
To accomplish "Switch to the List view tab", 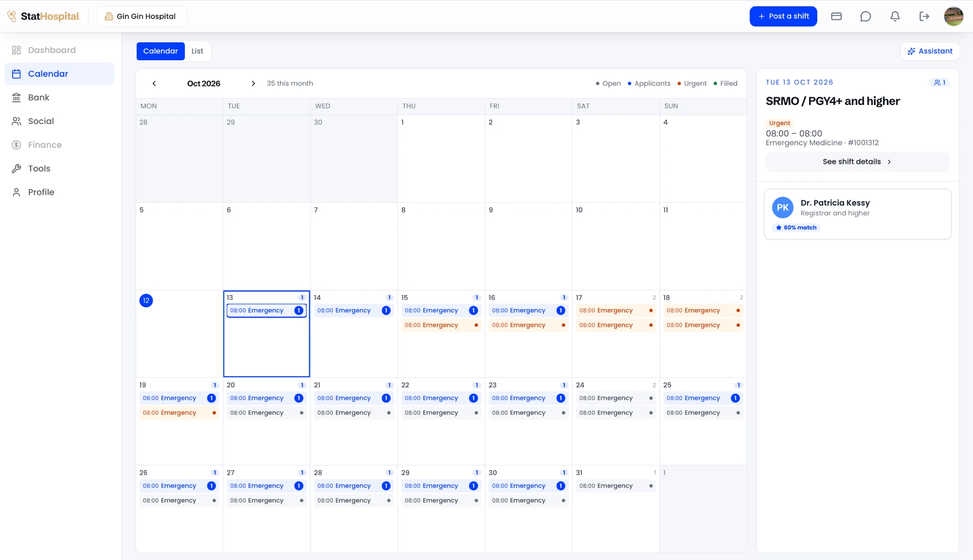I will point(197,51).
